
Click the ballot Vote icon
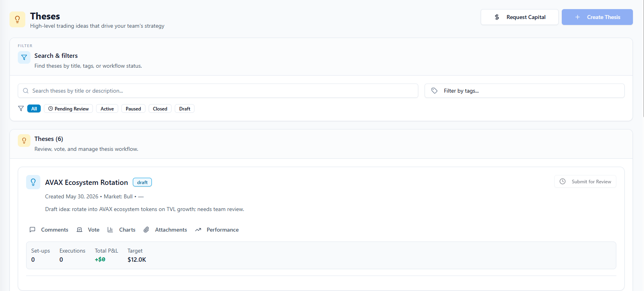79,230
